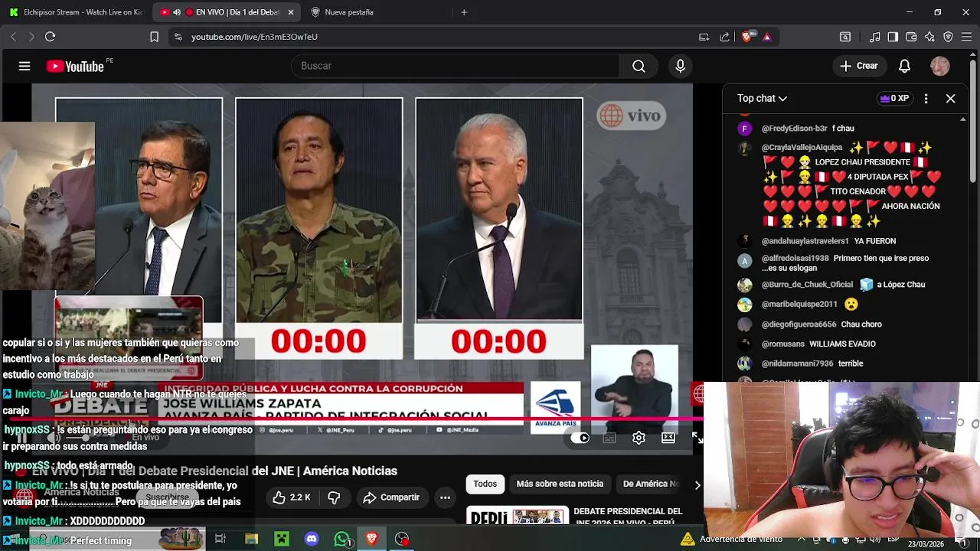Open more actions three-dot menu below video
980x551 pixels.
pos(445,497)
